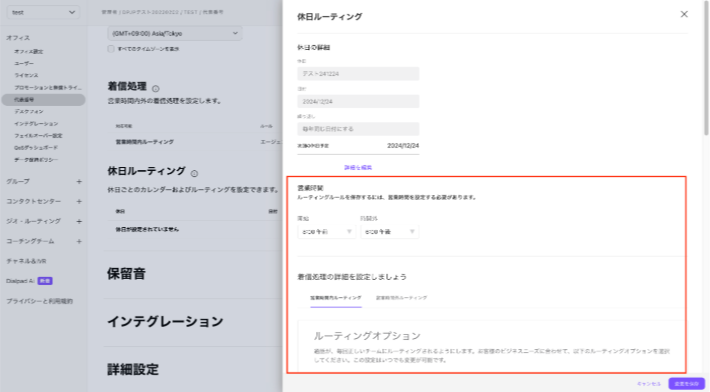Click the info icon beside the 休日ルーティング heading
The width and height of the screenshot is (710, 392).
point(194,173)
